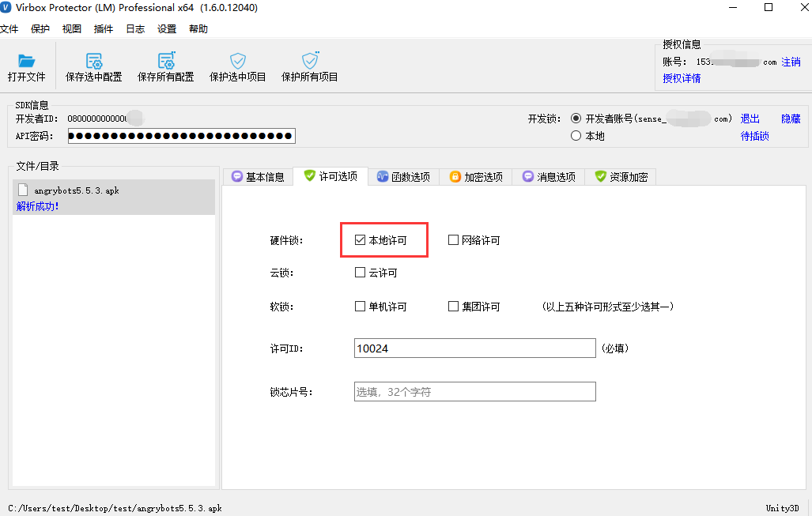Click the 保存所有配置 toolbar icon

(166, 61)
